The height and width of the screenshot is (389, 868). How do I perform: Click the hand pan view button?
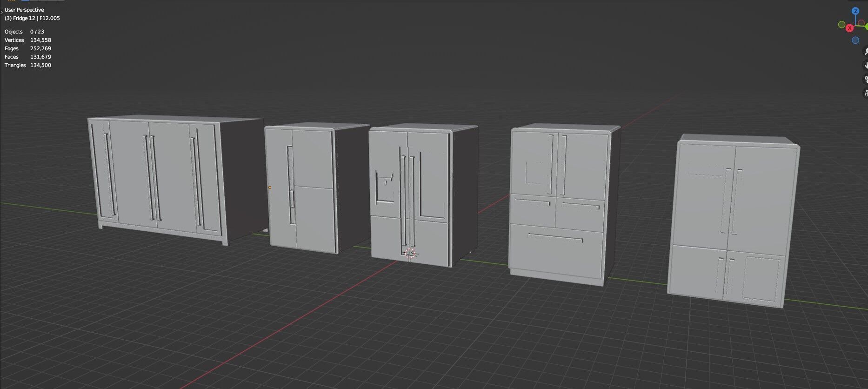tap(865, 65)
